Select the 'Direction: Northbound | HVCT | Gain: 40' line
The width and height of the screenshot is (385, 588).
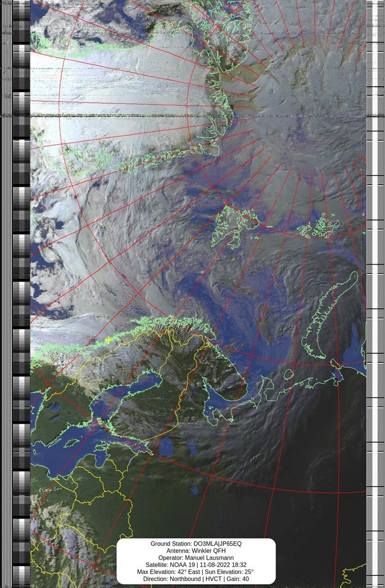point(196,579)
